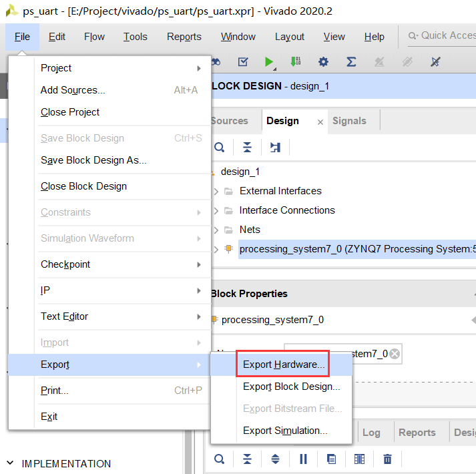Image resolution: width=476 pixels, height=474 pixels.
Task: Open the Reports menu in menu bar
Action: coord(184,37)
